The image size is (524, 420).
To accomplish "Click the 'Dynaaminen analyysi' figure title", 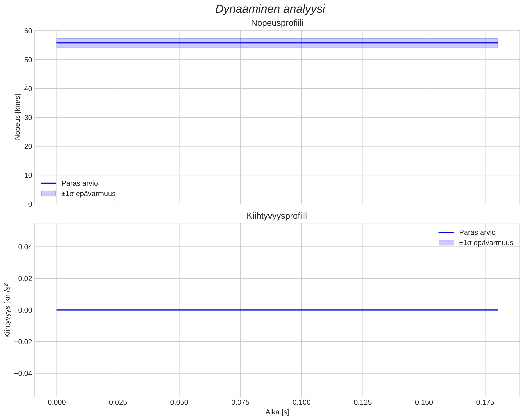I will pos(270,9).
